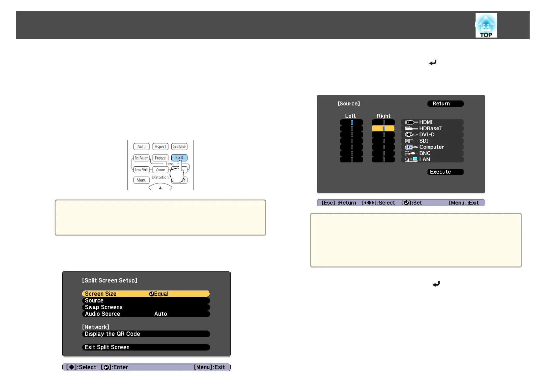Select the HDBaseT source icon
The width and height of the screenshot is (555, 392).
pyautogui.click(x=411, y=128)
